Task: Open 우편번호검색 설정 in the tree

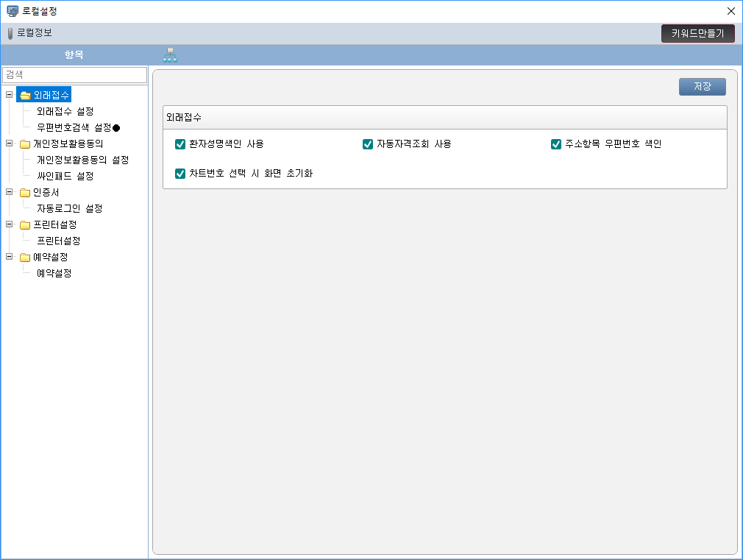Action: tap(74, 128)
